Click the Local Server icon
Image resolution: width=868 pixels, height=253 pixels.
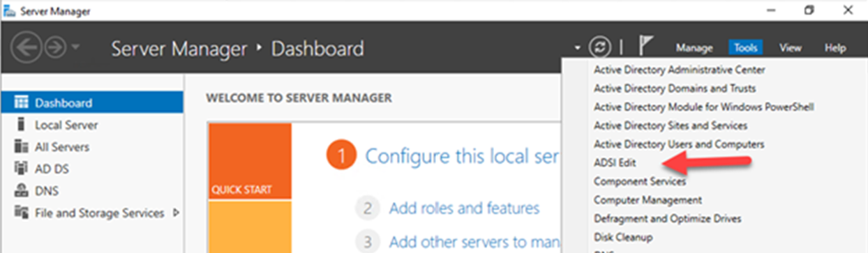(21, 125)
